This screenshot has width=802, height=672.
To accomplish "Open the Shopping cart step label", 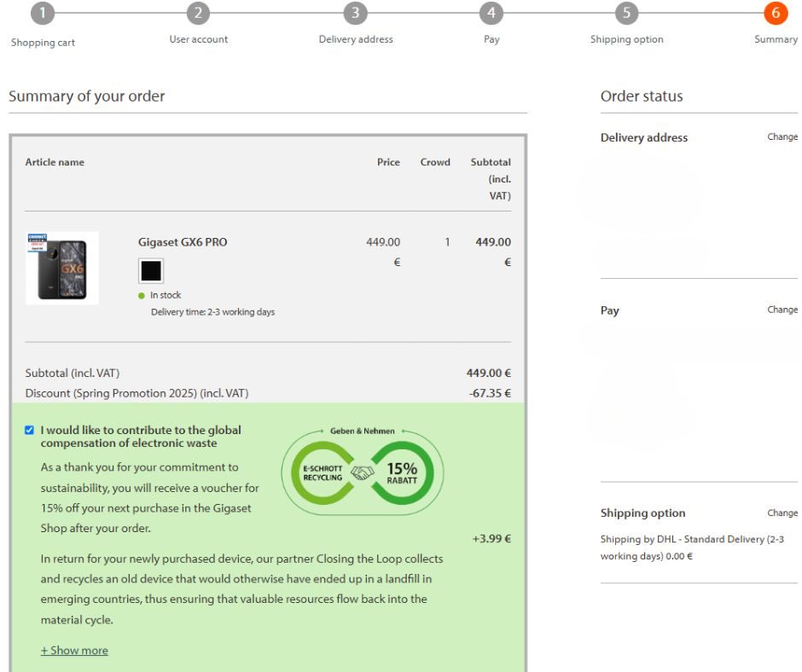I will coord(43,43).
